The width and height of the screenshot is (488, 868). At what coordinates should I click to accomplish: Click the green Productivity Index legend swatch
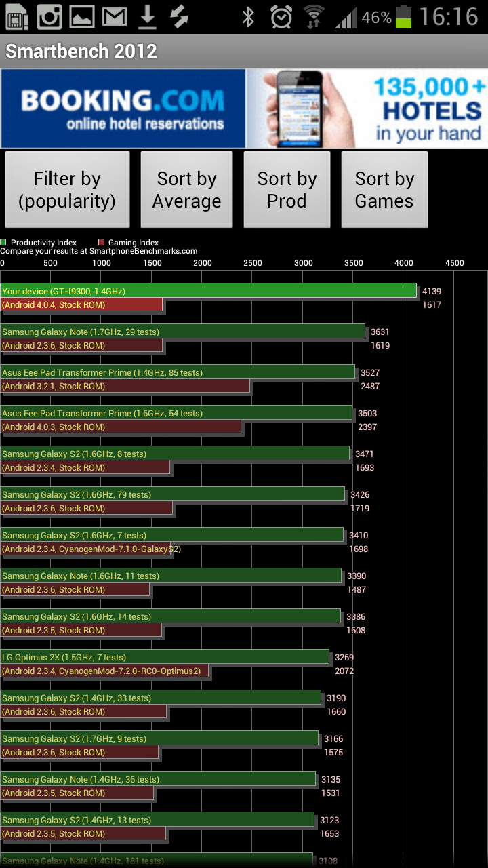pos(4,242)
